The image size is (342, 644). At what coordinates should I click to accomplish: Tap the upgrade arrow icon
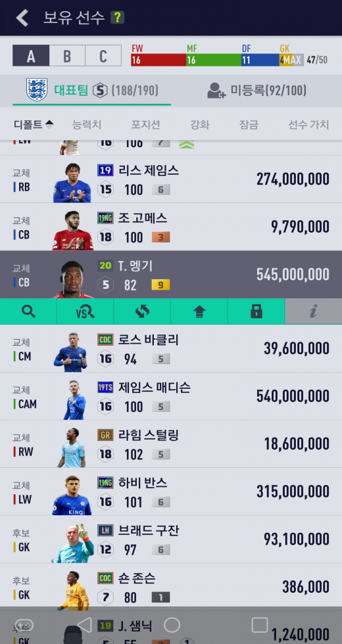[199, 311]
